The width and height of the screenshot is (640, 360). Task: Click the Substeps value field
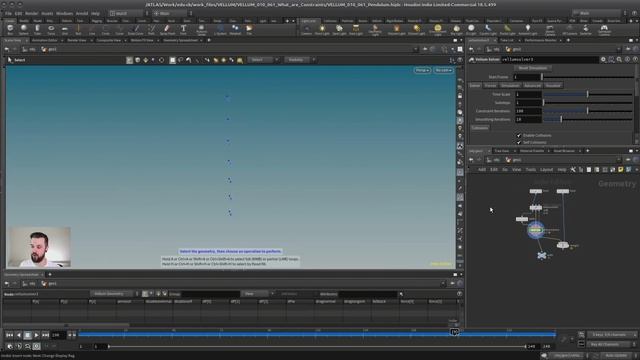pyautogui.click(x=528, y=102)
